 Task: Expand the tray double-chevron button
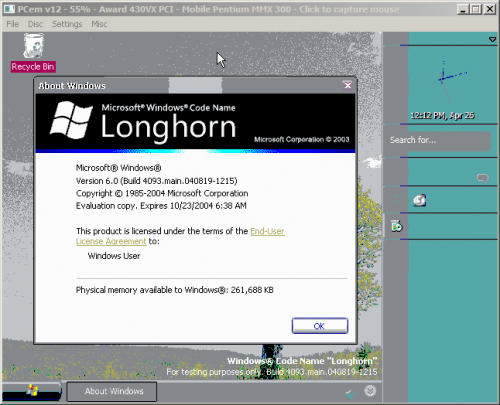(370, 390)
